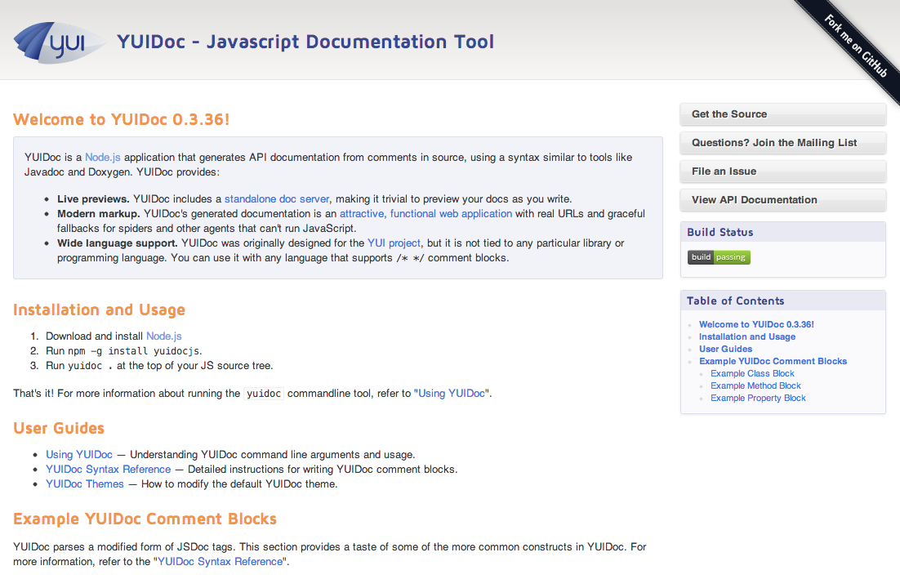
Task: Open View API Documentation button
Action: point(782,200)
